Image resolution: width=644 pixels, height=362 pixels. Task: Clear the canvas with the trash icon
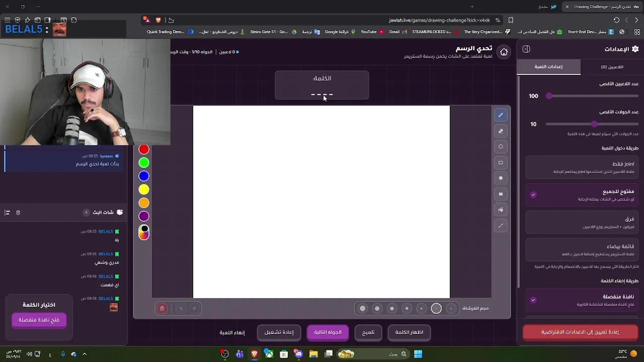click(x=162, y=308)
